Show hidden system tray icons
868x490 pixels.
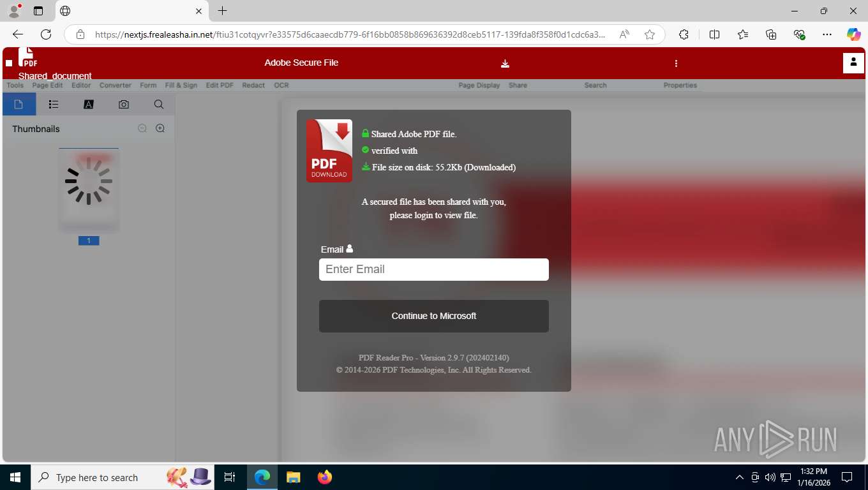740,477
